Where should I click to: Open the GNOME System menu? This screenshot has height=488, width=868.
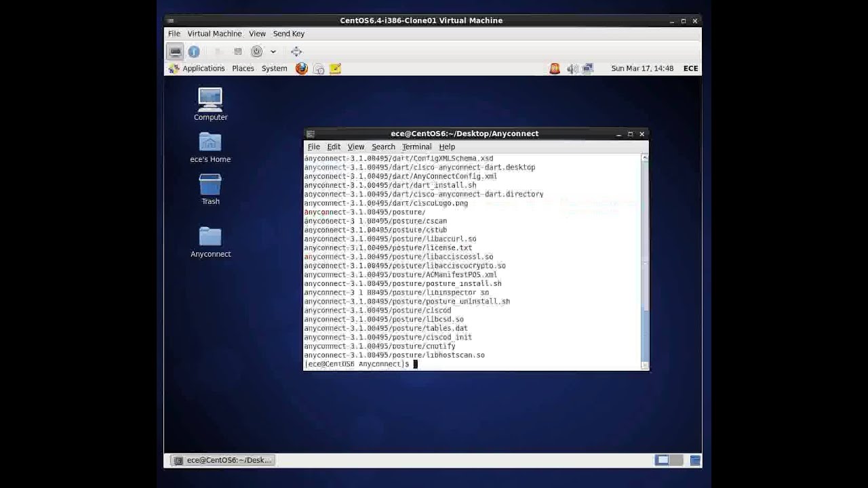(x=275, y=68)
